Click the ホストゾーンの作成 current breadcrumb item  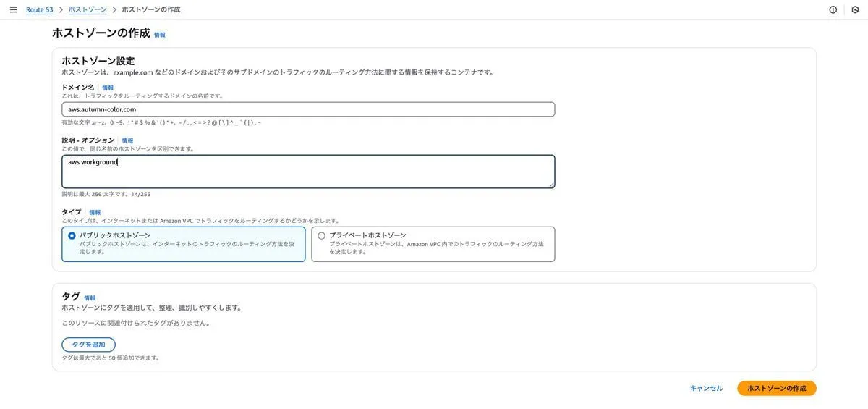151,9
